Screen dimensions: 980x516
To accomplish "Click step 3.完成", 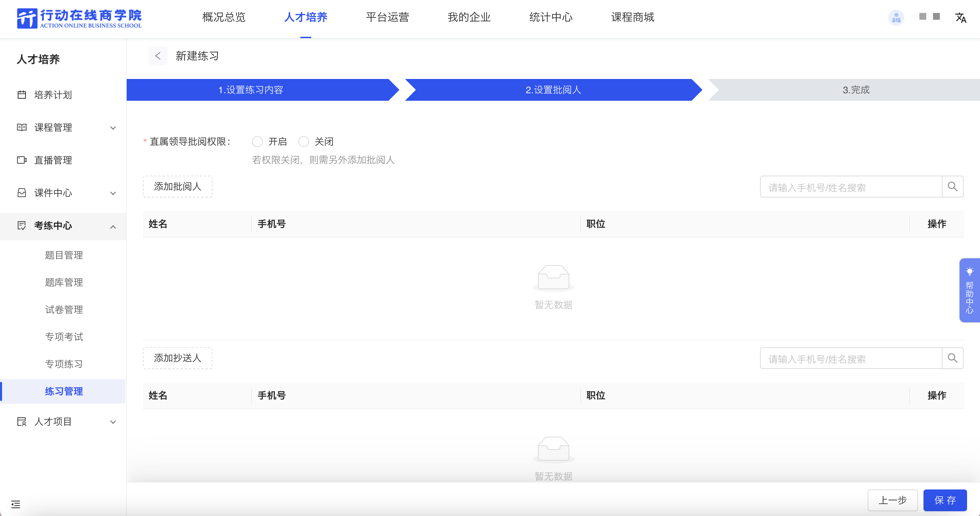I will [856, 90].
